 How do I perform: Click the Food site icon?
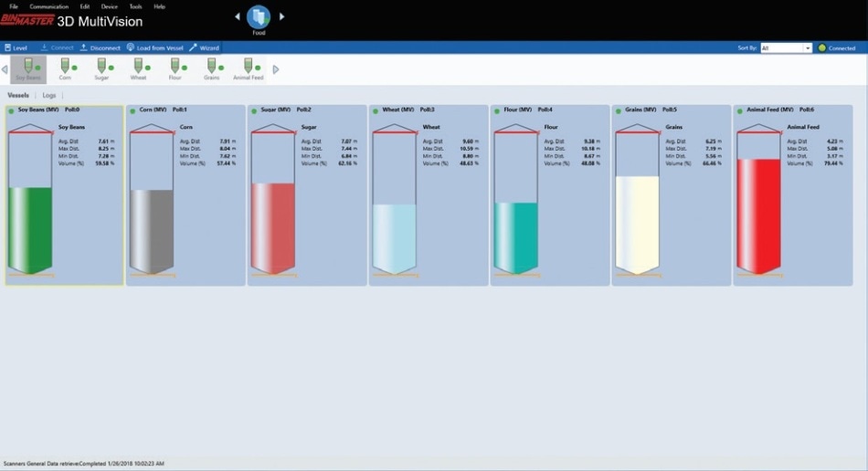[x=259, y=17]
